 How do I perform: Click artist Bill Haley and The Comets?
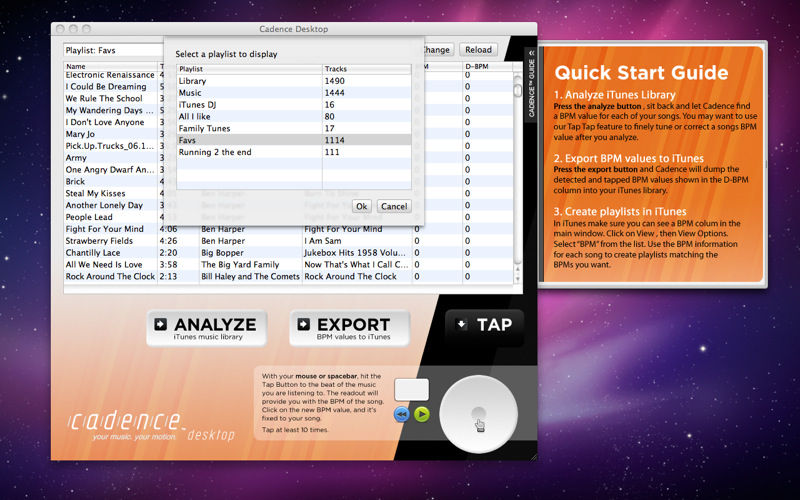pos(251,276)
